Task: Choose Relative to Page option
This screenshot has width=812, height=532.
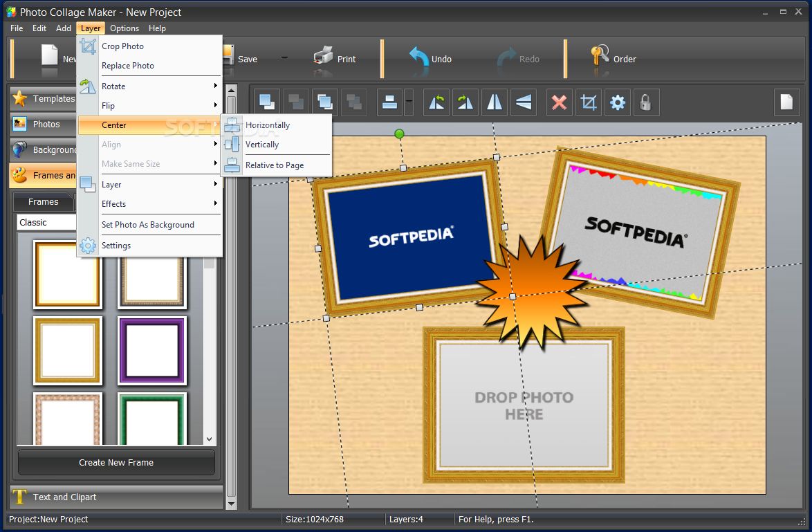Action: coord(277,165)
